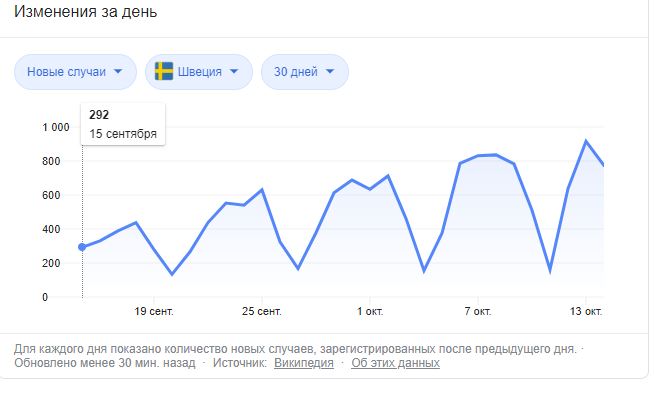Click the chart peak near 13 окт.
This screenshot has width=654, height=395.
(x=586, y=141)
